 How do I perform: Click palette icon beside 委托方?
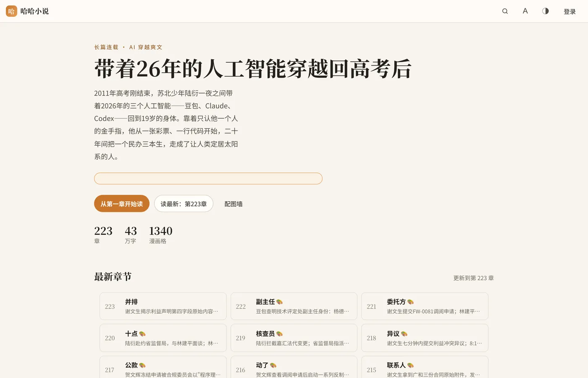tap(411, 302)
